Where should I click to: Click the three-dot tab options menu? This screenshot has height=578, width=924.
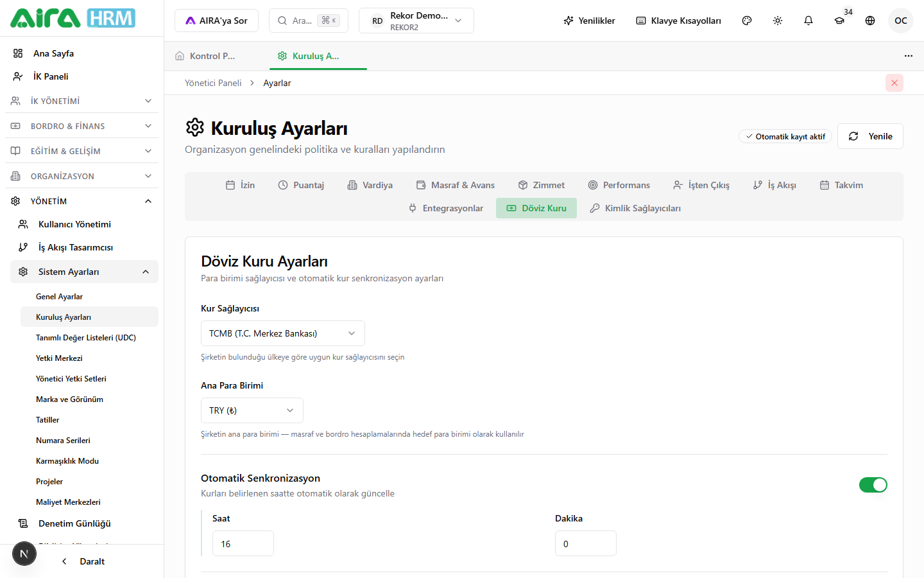point(909,56)
